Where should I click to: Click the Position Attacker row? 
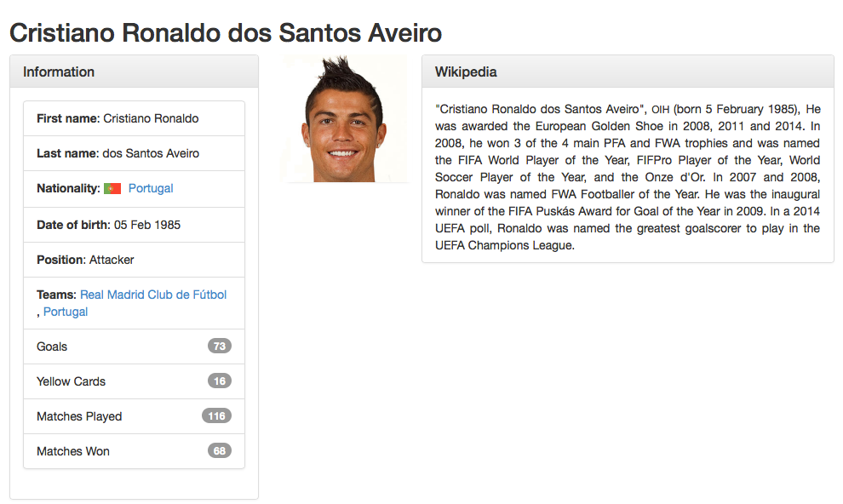click(134, 260)
